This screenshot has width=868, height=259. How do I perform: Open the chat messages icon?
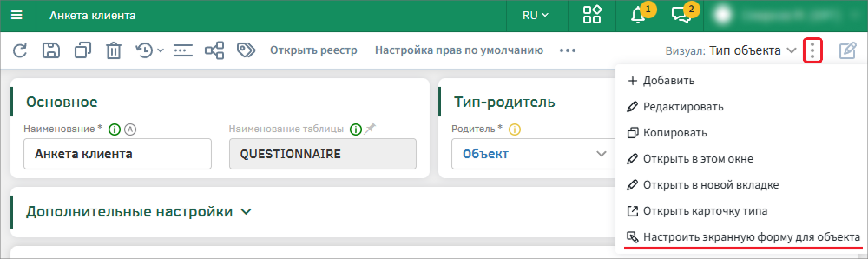click(x=681, y=16)
